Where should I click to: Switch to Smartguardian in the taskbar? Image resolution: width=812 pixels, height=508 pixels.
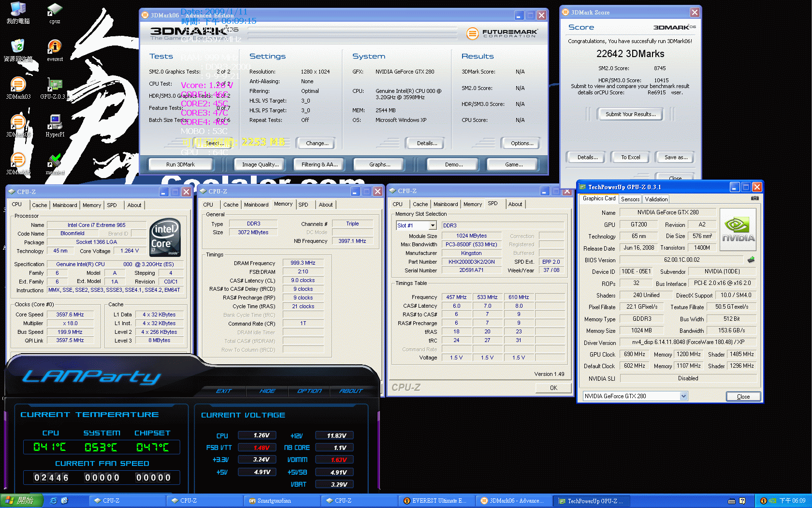(x=281, y=501)
